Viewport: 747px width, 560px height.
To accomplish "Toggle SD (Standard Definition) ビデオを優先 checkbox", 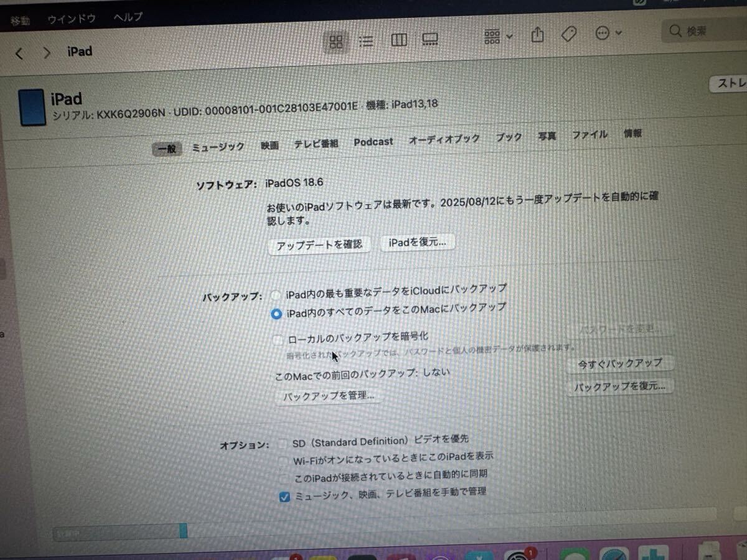I will tap(283, 444).
